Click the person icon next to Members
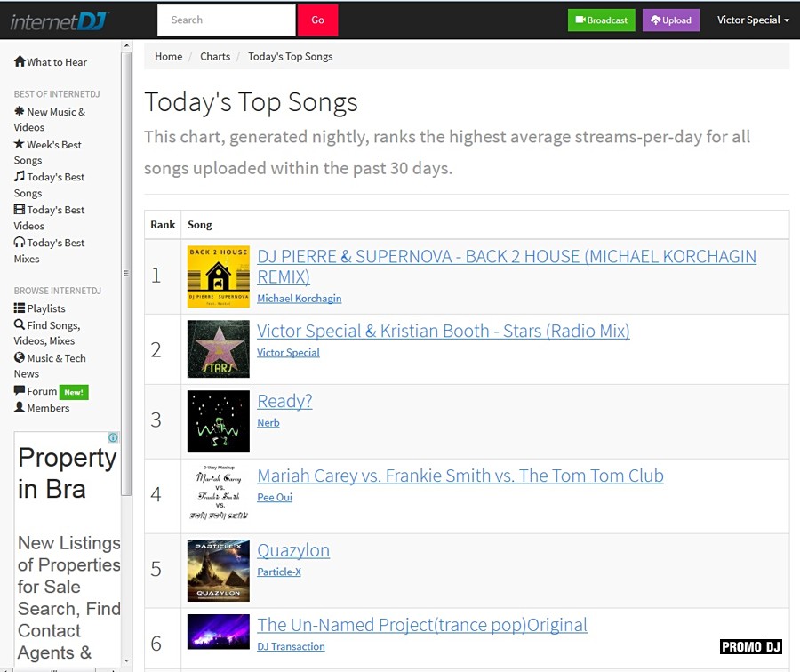800x672 pixels. click(x=20, y=408)
